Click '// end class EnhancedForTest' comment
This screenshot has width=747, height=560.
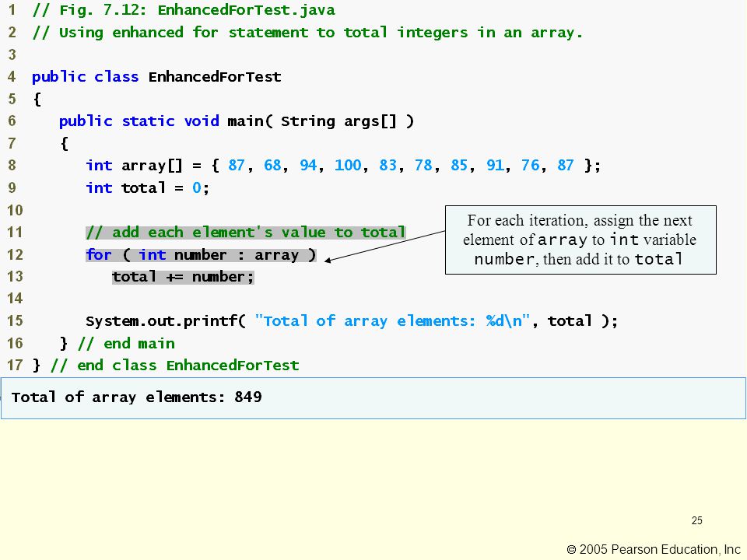(x=175, y=366)
